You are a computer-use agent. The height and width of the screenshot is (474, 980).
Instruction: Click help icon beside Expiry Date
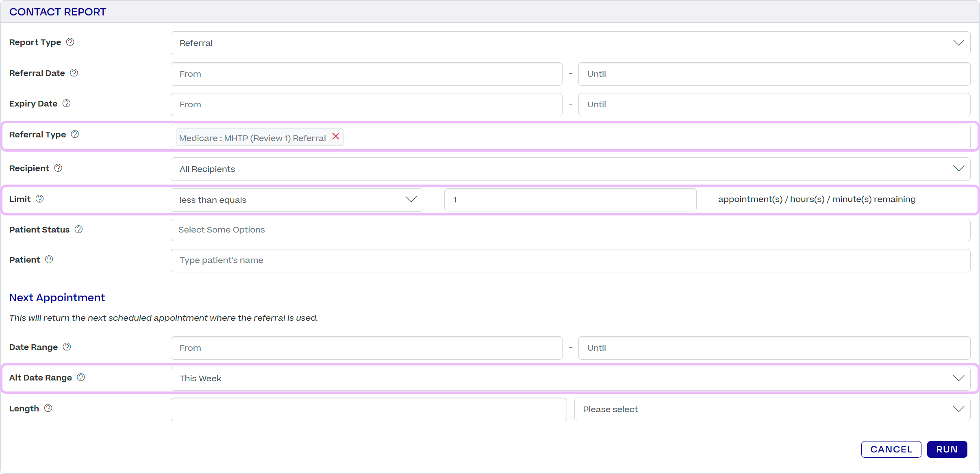[66, 103]
